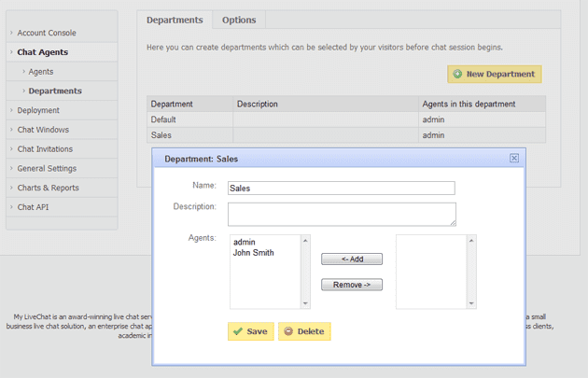
Task: Click the <- Add button
Action: pos(352,259)
